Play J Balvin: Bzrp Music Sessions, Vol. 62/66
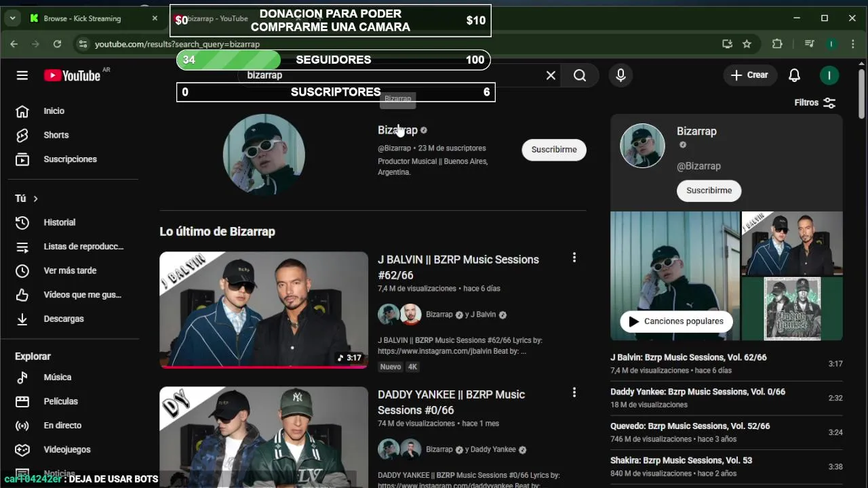The image size is (868, 488). point(726,364)
